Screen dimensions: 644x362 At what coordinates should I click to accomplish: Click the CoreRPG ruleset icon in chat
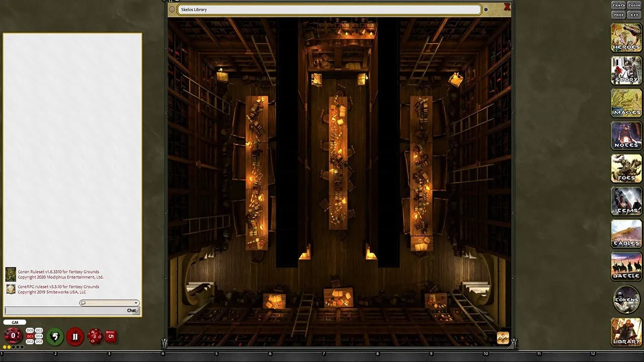coord(11,289)
